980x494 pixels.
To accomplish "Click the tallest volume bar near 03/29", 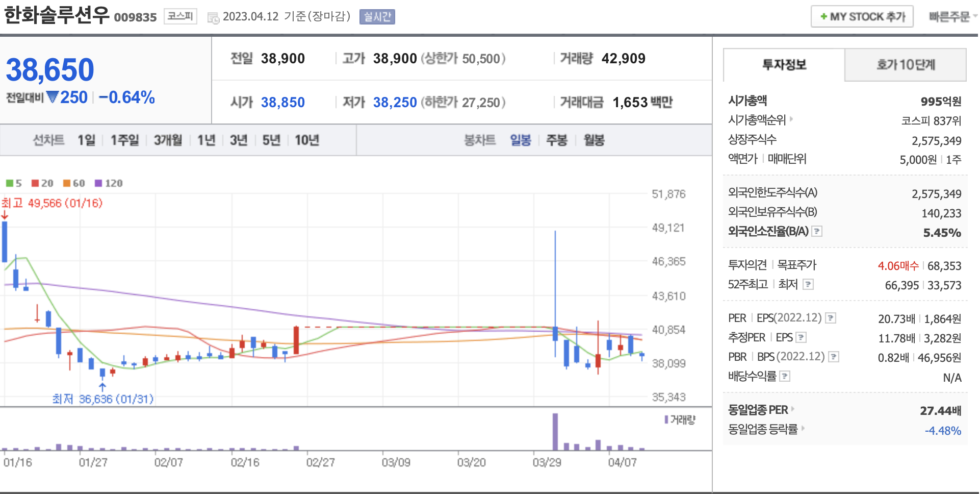I will click(x=555, y=432).
